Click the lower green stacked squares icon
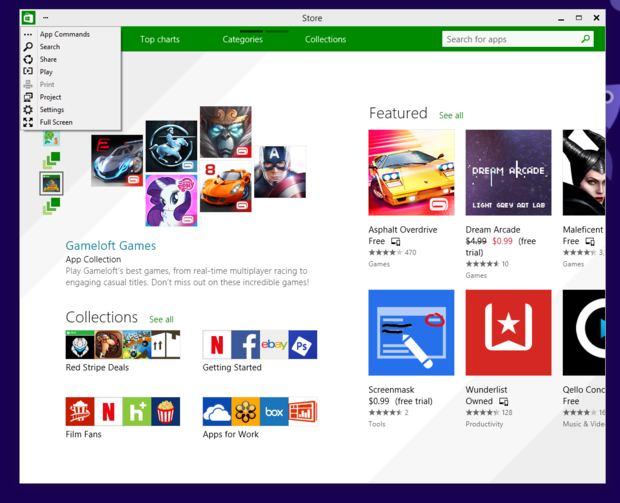This screenshot has height=503, width=620. pyautogui.click(x=51, y=206)
